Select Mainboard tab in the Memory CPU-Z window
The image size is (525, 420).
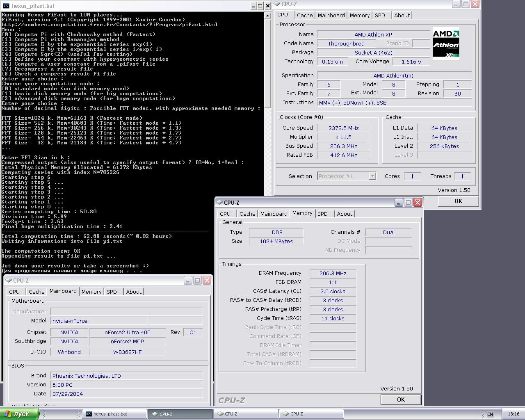coord(274,214)
